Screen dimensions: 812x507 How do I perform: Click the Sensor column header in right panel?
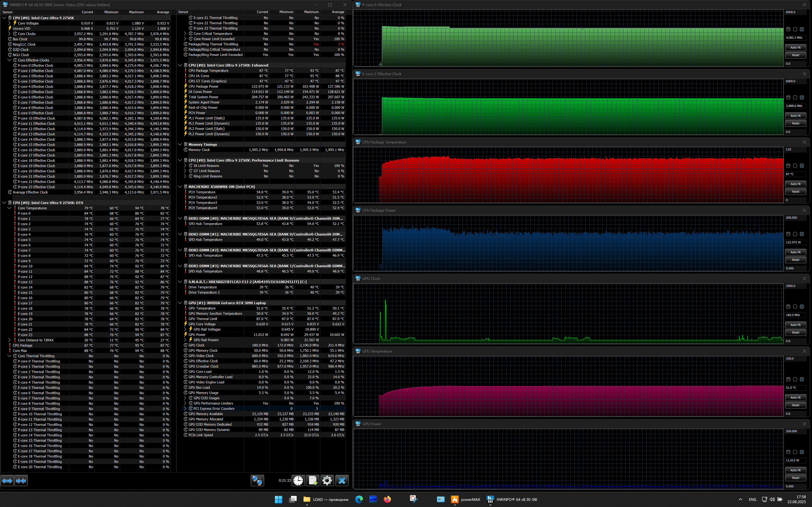pos(183,12)
